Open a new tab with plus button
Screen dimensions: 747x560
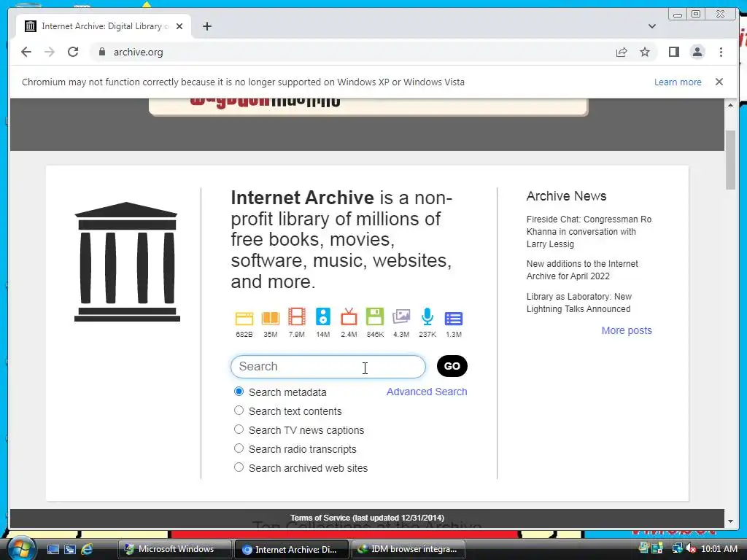[x=206, y=26]
